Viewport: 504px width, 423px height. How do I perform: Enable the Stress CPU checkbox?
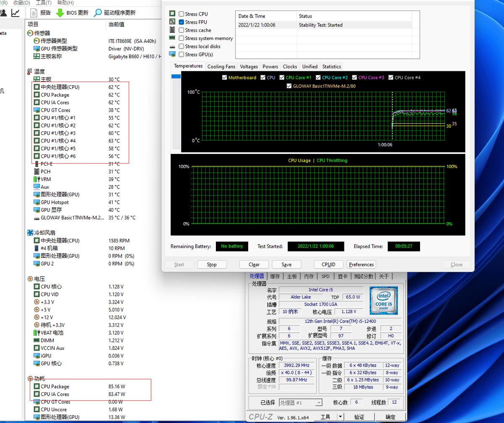(181, 13)
